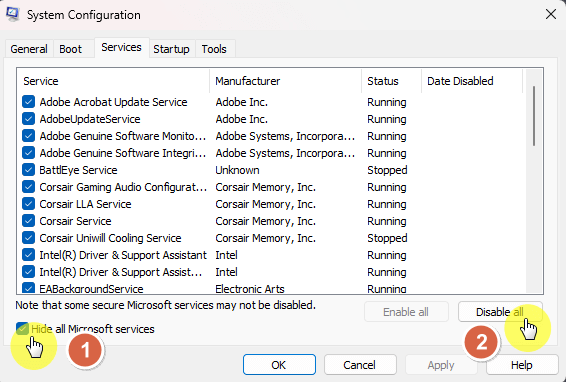Viewport: 566px width, 382px height.
Task: Disable the BattlEye Service checkbox
Action: [x=29, y=170]
